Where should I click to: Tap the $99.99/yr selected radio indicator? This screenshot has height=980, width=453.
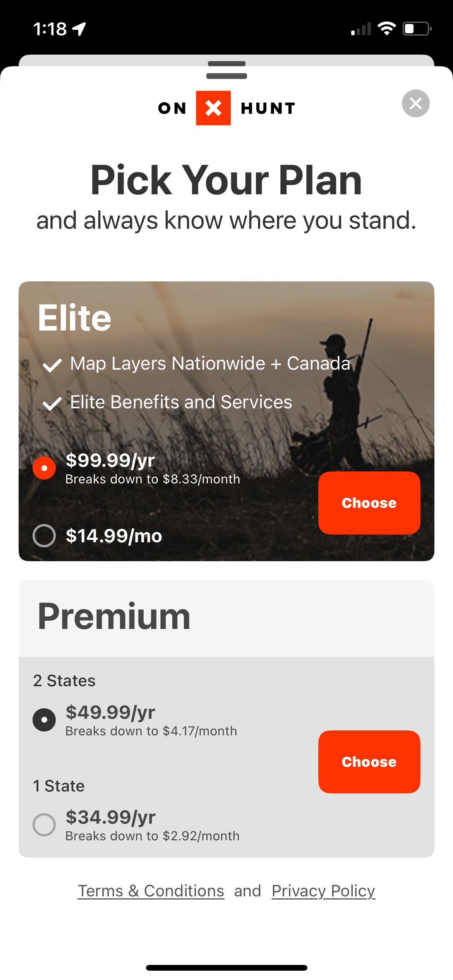pos(44,468)
